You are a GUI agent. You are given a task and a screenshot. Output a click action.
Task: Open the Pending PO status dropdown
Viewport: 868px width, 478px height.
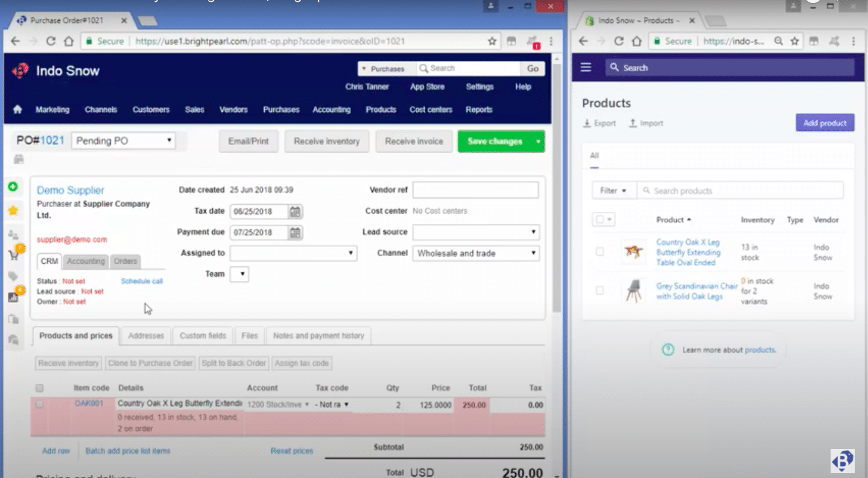[122, 140]
